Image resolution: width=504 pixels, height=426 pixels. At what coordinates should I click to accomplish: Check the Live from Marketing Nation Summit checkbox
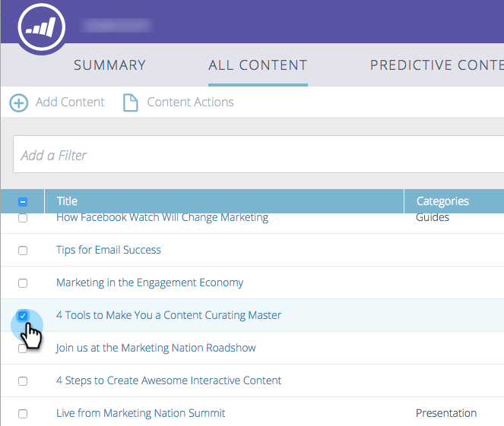(23, 414)
